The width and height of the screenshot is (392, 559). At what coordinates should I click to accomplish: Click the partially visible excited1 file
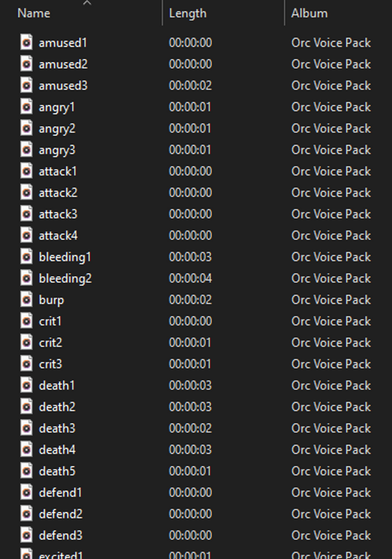61,555
